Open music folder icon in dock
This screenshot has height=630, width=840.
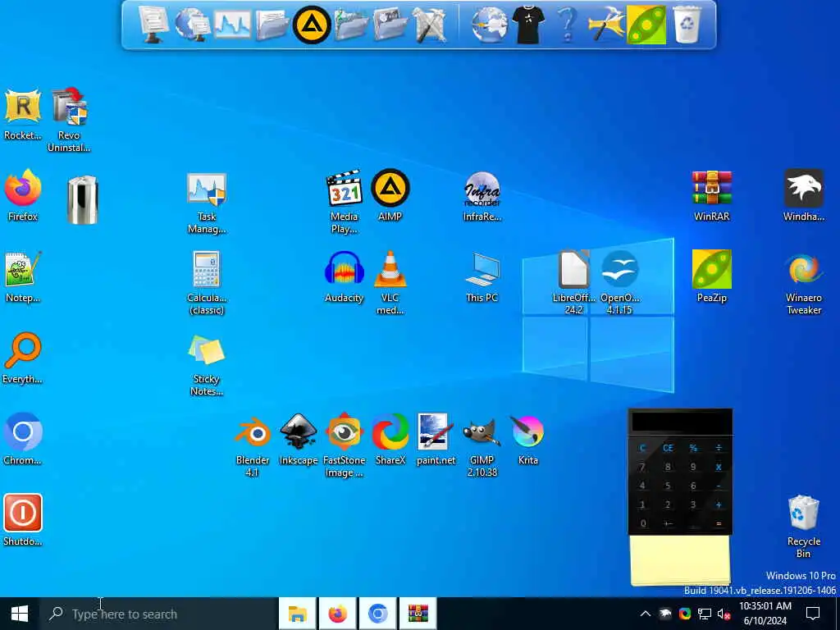(x=351, y=25)
